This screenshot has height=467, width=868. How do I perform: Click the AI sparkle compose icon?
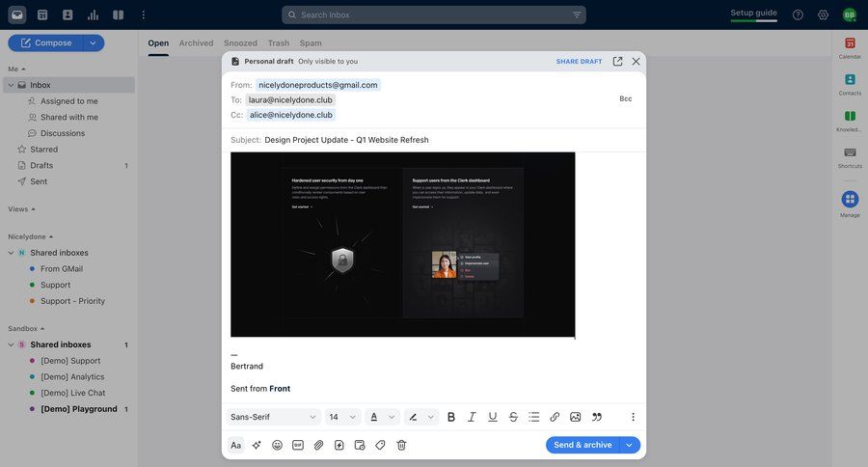pos(257,446)
